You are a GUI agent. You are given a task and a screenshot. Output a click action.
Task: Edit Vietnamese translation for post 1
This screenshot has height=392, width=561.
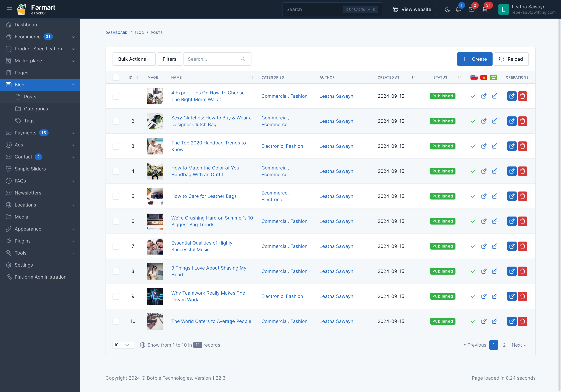(x=484, y=96)
